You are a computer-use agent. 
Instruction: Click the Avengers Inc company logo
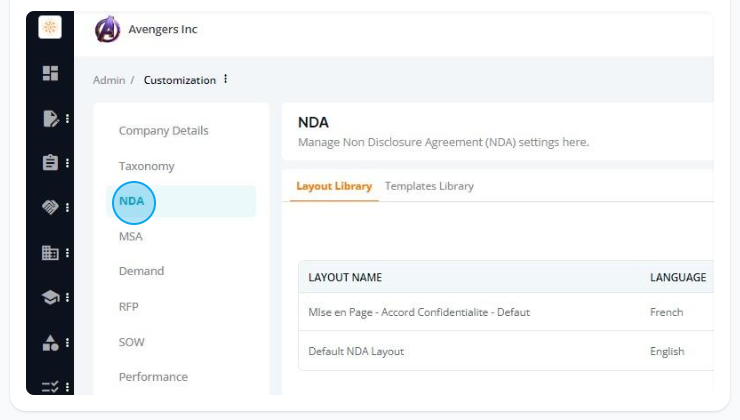click(108, 29)
